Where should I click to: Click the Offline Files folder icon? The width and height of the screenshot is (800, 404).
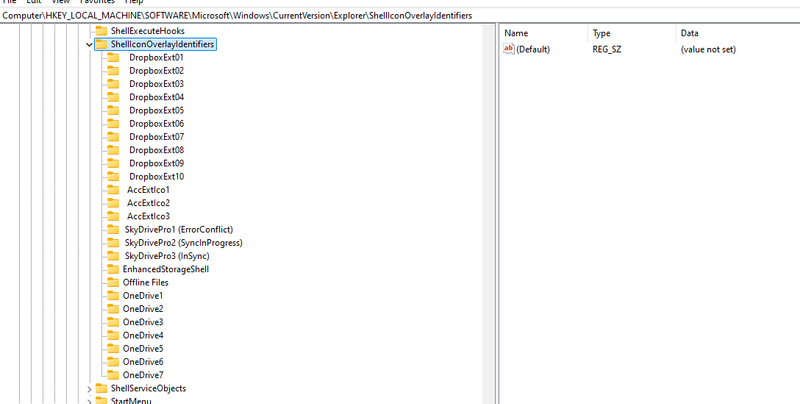(113, 283)
